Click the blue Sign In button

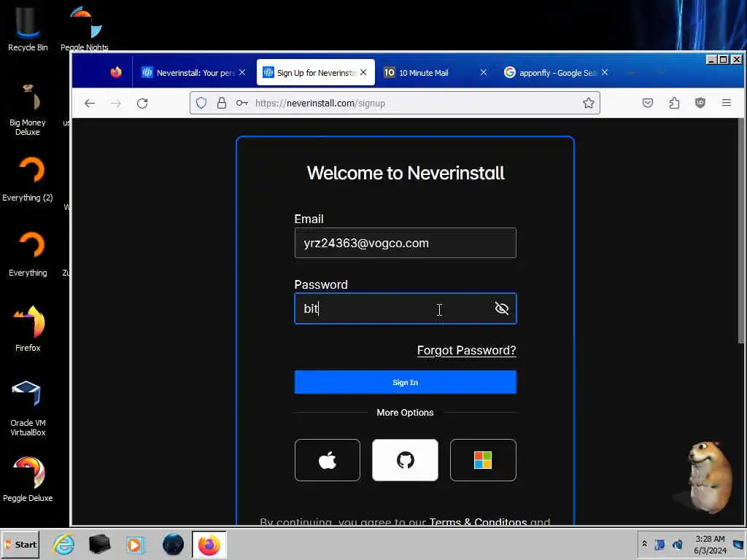pos(405,382)
